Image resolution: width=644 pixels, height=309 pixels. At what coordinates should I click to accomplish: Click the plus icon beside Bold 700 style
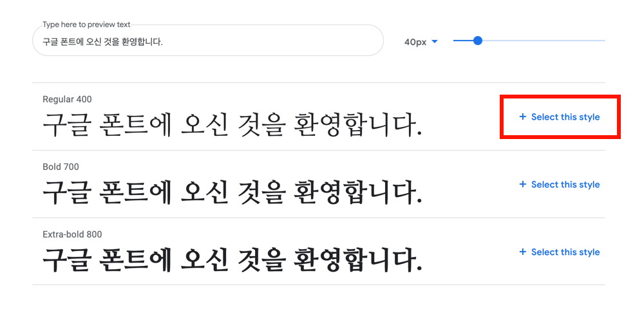pyautogui.click(x=522, y=184)
